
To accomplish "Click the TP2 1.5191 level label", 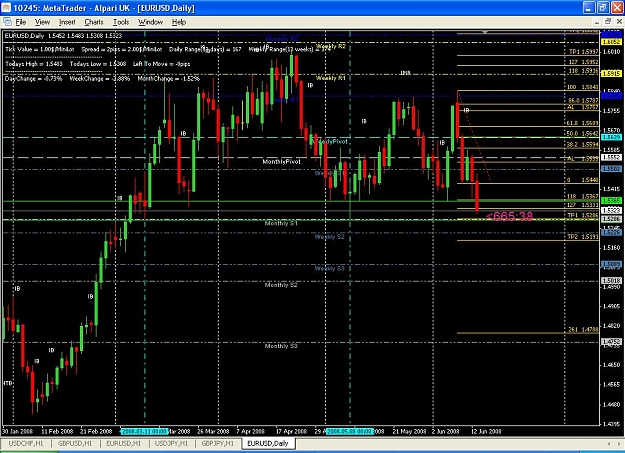I will (583, 237).
